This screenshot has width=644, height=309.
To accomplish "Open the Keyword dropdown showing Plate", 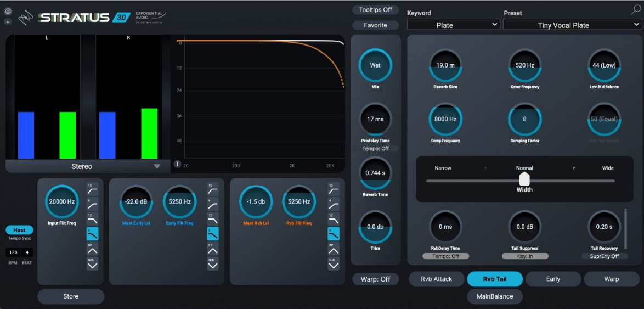I will coord(453,25).
